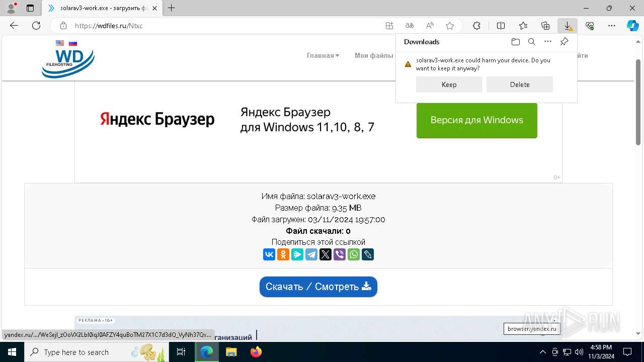Share link via green messenger arrow icon
The width and height of the screenshot is (644, 362).
click(x=297, y=254)
